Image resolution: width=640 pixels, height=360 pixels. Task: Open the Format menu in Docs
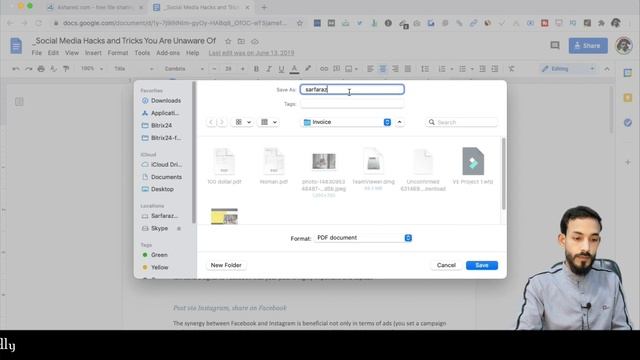118,53
